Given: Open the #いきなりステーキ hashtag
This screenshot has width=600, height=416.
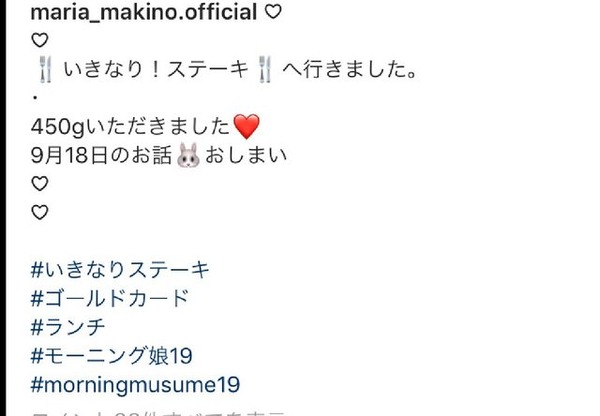Looking at the screenshot, I should [x=120, y=270].
